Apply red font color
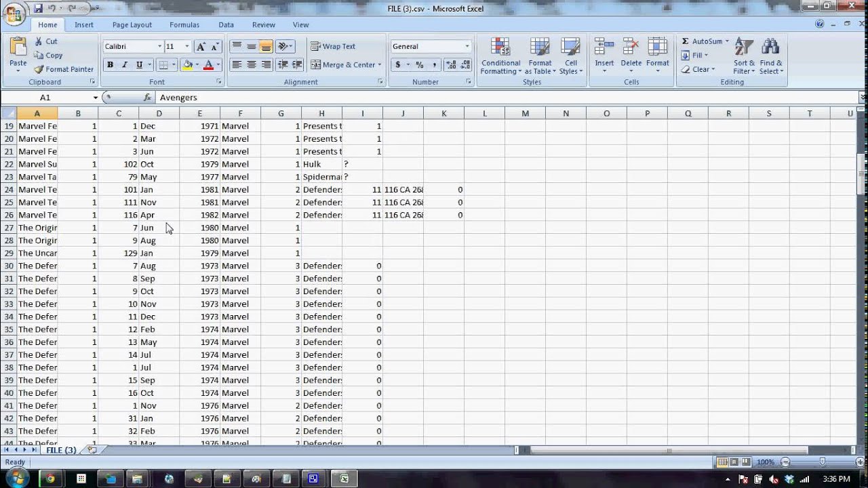Image resolution: width=868 pixels, height=488 pixels. coord(208,65)
